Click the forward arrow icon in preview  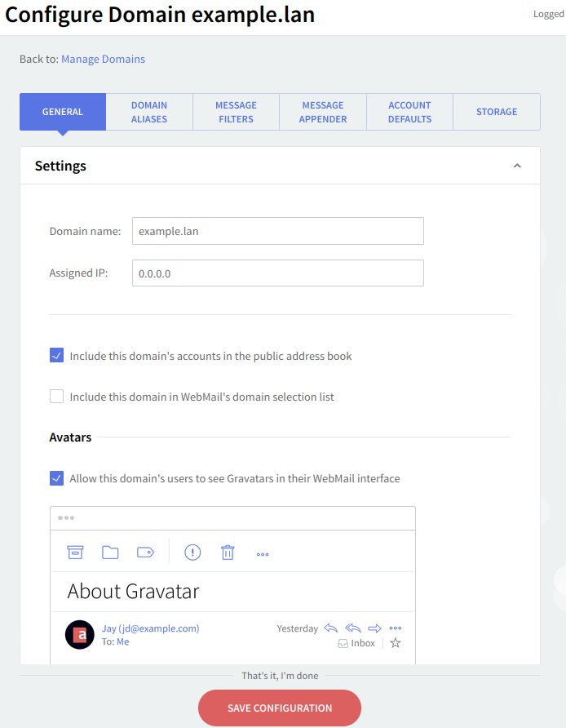[375, 628]
